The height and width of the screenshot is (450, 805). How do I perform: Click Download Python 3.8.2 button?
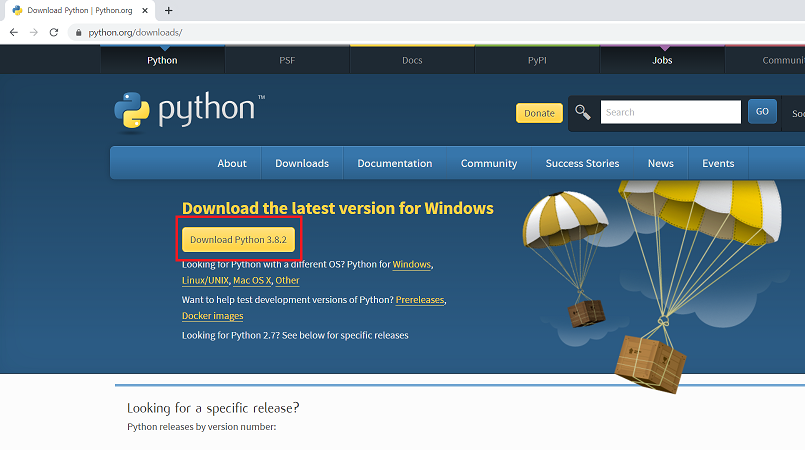click(238, 240)
